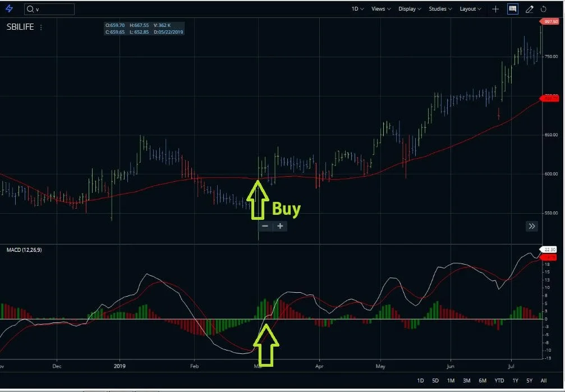Click inside the symbol search field

50,9
